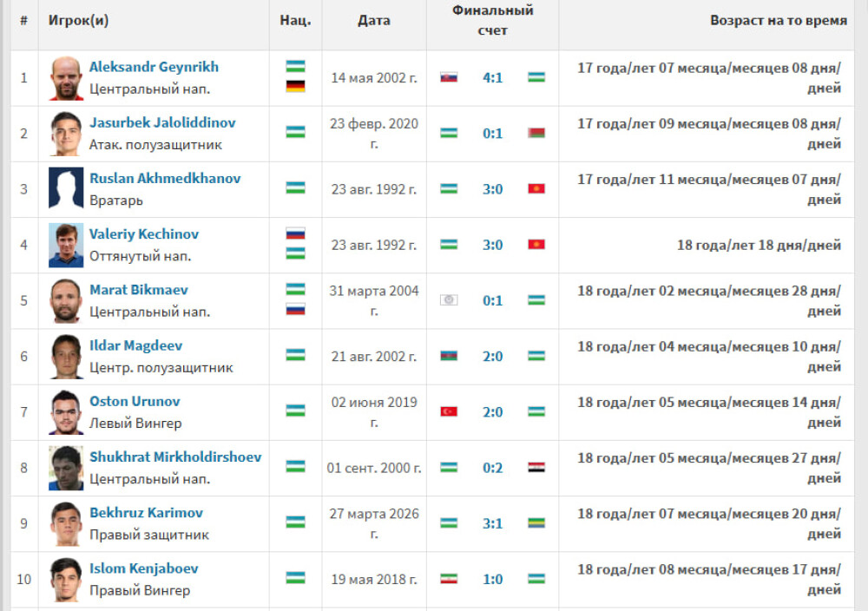
Task: Click the Belarus flag in Jaloliddinov's match
Action: (x=536, y=133)
